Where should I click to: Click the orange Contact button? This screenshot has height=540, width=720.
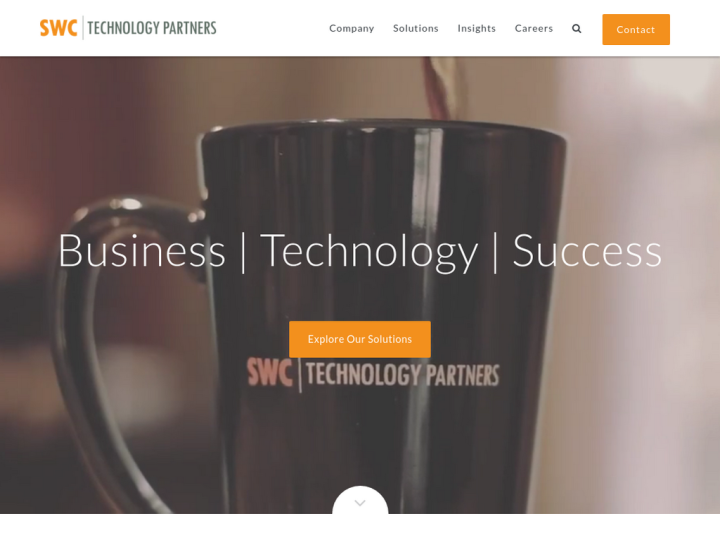pos(636,29)
